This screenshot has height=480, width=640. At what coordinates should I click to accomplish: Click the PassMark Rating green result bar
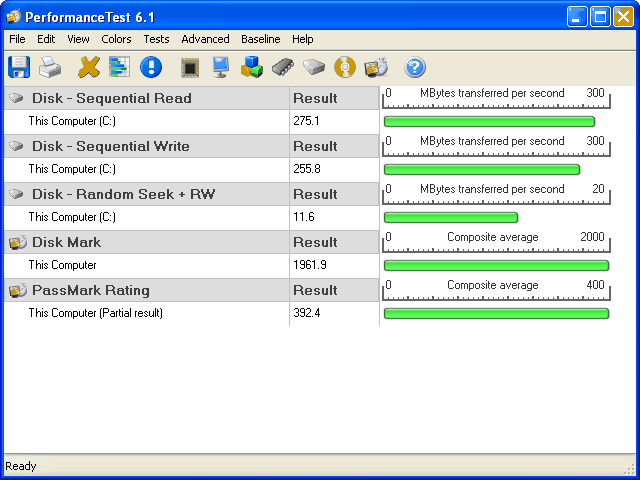[496, 313]
